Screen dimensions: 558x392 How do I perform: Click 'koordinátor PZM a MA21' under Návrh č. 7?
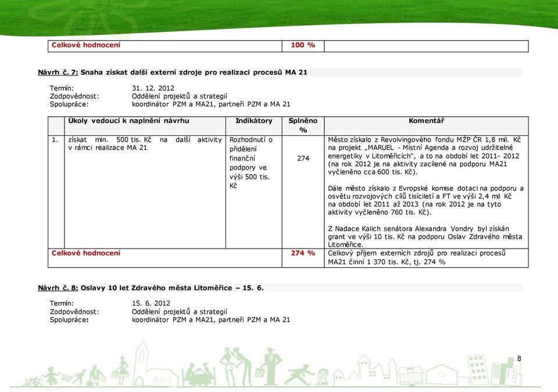click(x=173, y=105)
